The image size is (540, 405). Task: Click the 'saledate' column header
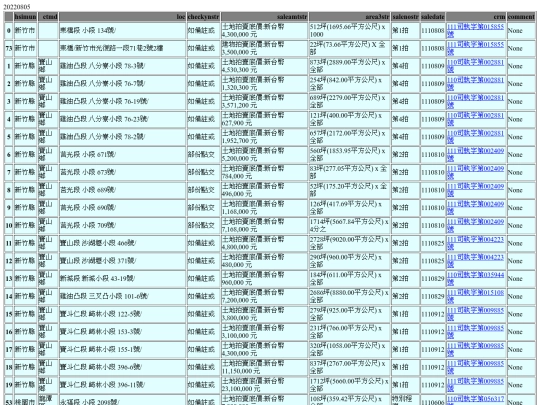pyautogui.click(x=433, y=17)
